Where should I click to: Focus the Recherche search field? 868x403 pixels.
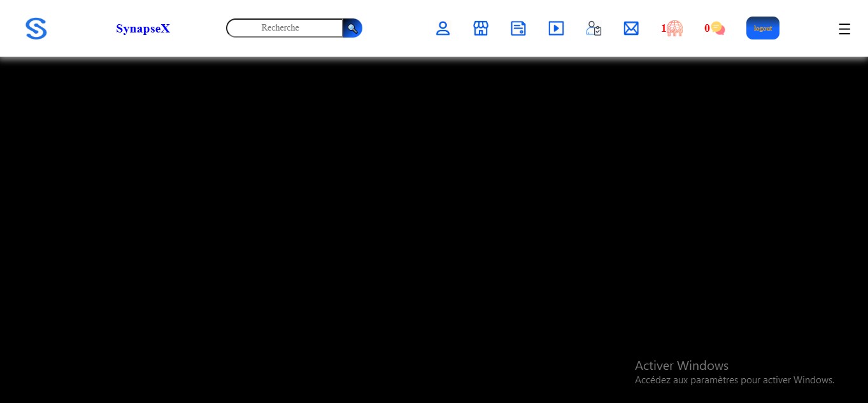285,28
